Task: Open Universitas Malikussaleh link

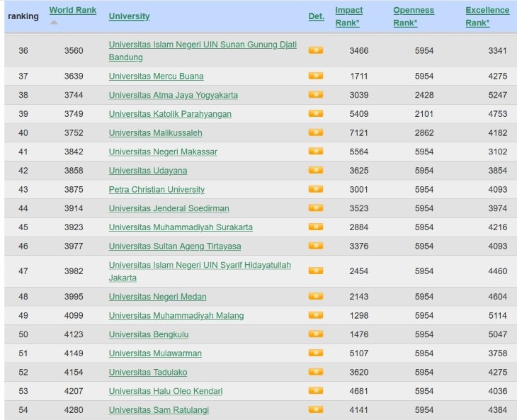Action: click(156, 133)
